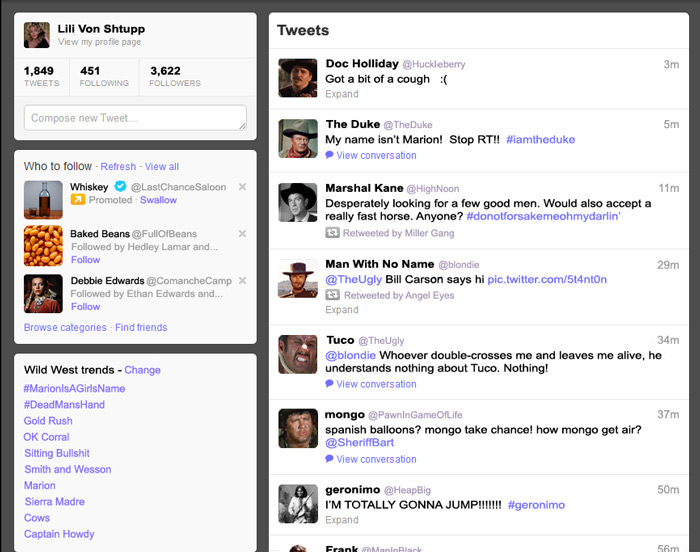The width and height of the screenshot is (700, 552).
Task: View conversation on Tuco's tweet
Action: 376,384
